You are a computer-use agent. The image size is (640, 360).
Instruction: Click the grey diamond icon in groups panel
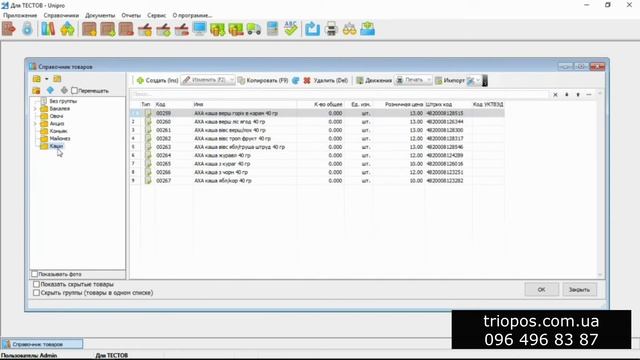[x=64, y=90]
